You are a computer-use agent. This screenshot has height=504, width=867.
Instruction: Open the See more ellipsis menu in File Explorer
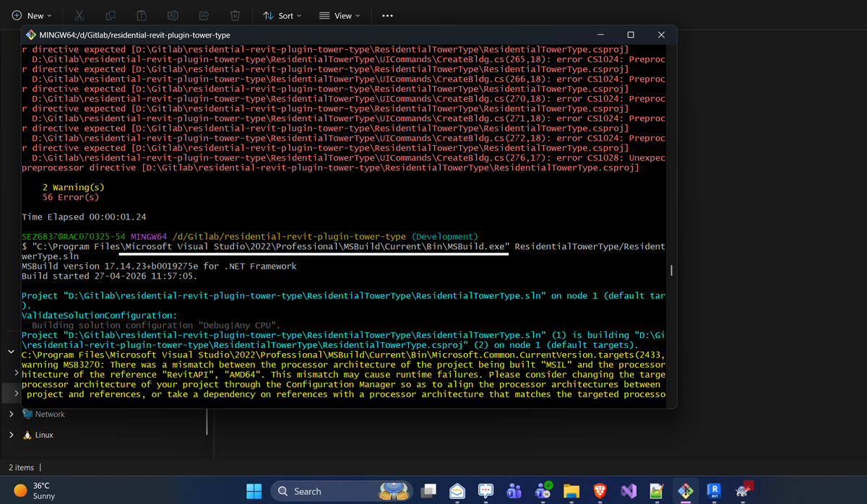point(387,15)
